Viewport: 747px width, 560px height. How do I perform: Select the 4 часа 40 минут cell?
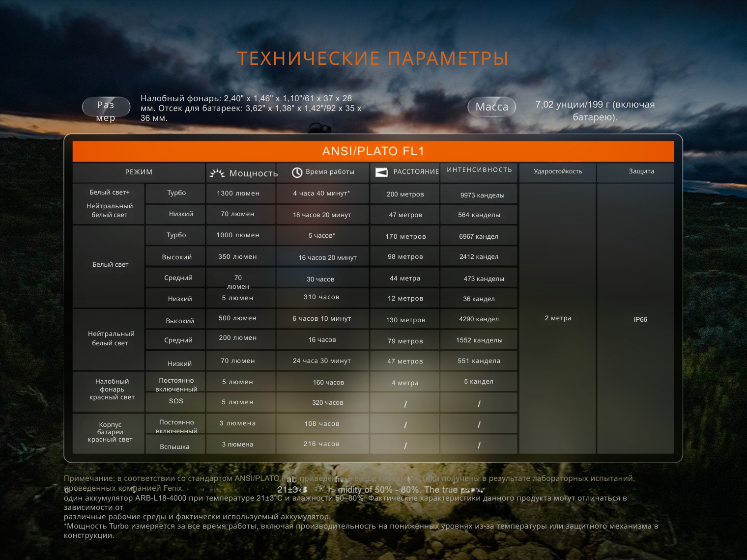322,194
